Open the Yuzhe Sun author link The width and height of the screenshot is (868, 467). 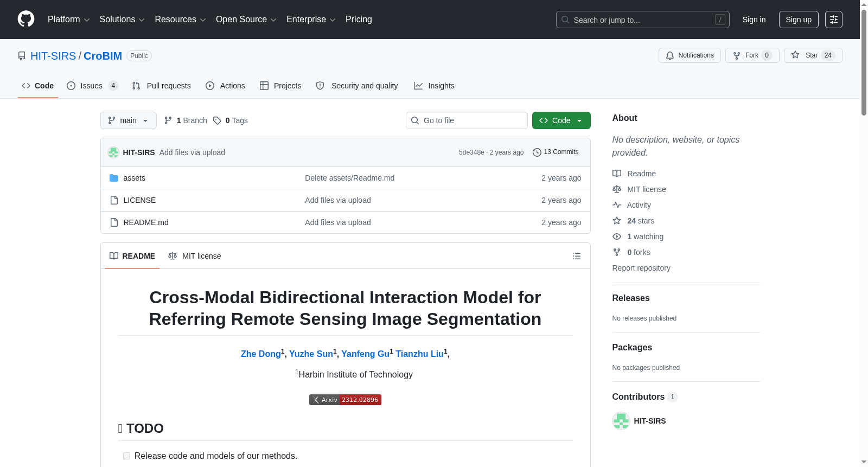click(x=311, y=354)
